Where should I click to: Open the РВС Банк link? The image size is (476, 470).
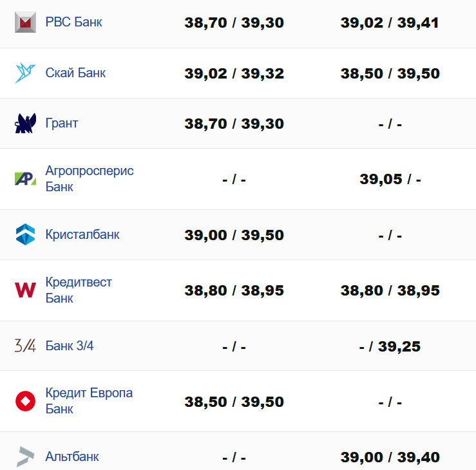pyautogui.click(x=73, y=23)
